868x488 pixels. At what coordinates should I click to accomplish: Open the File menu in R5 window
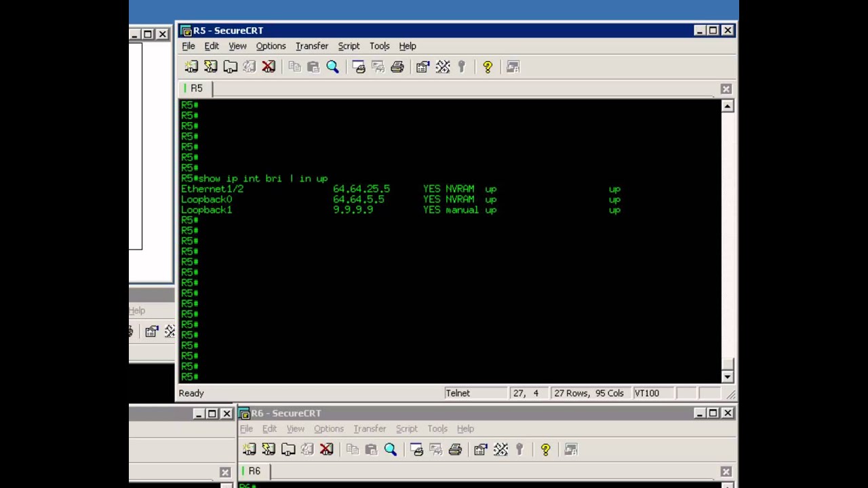click(189, 46)
